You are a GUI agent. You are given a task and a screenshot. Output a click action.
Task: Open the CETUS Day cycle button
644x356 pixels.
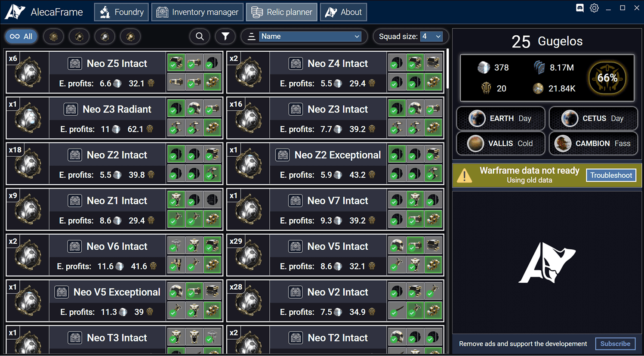594,118
